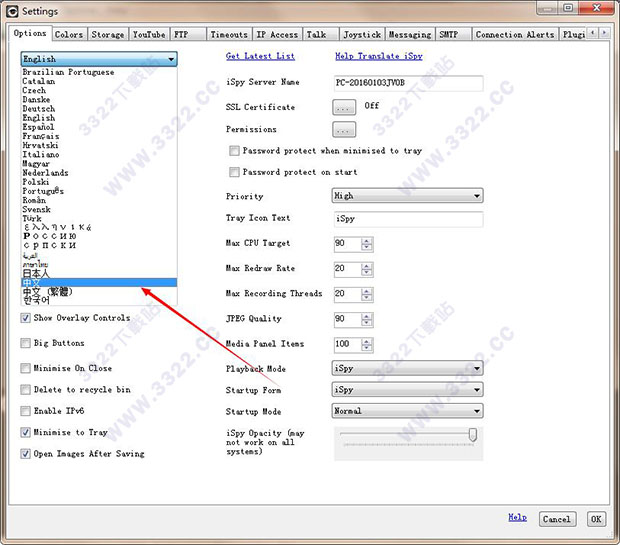The image size is (620, 545).
Task: Check Delete to recycle bin
Action: pos(26,390)
